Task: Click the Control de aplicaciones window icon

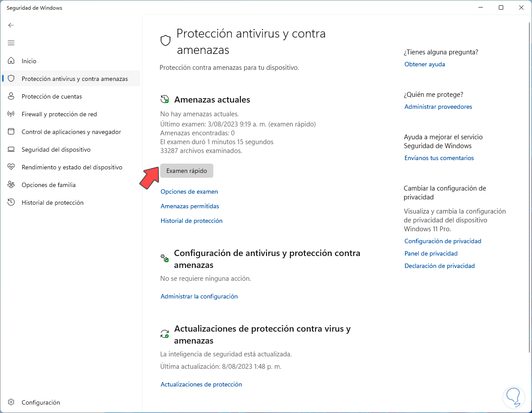Action: click(12, 132)
